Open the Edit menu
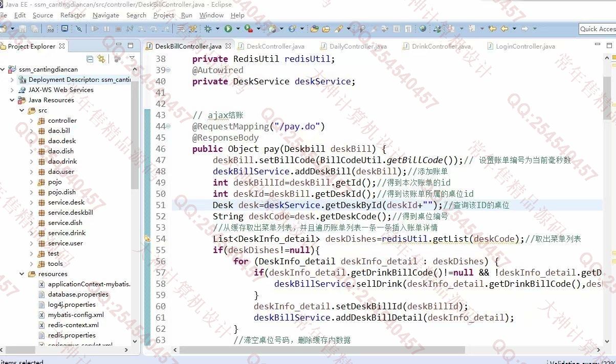The image size is (616, 364). point(20,15)
